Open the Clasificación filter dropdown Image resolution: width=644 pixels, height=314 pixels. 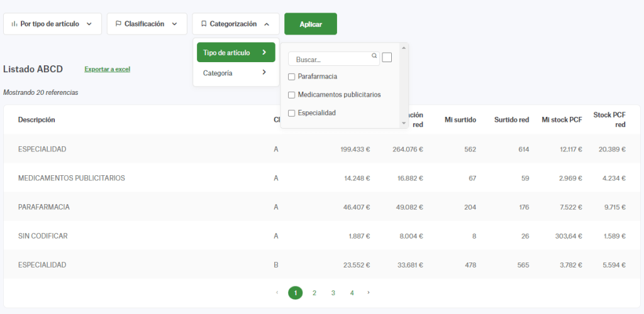point(147,24)
